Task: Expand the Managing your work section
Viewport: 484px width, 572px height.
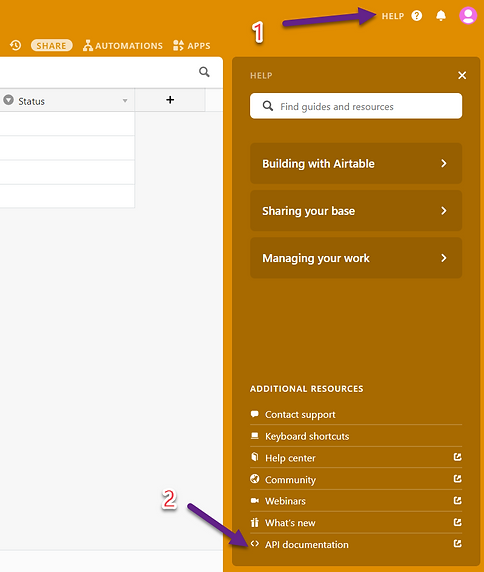Action: point(356,258)
